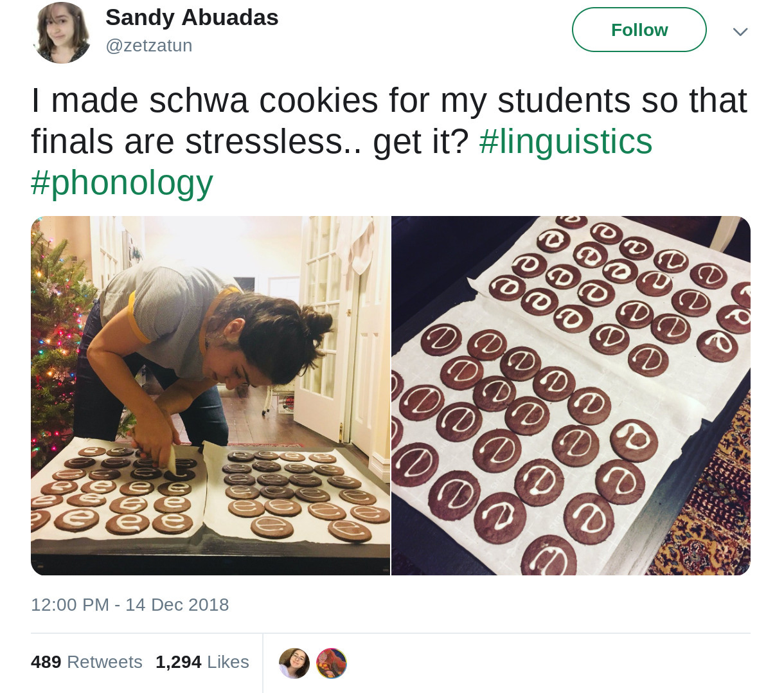
Task: Open the right photo of schwa cookies
Action: pos(571,395)
